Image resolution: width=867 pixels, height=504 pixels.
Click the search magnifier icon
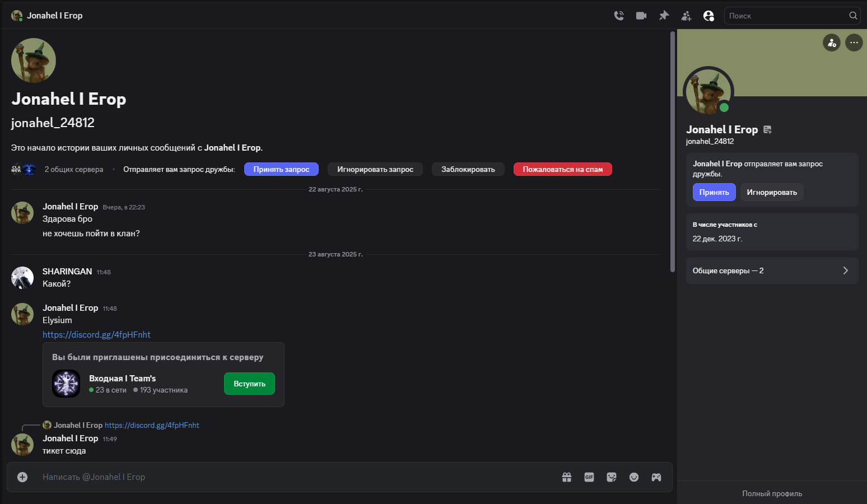[x=853, y=16]
